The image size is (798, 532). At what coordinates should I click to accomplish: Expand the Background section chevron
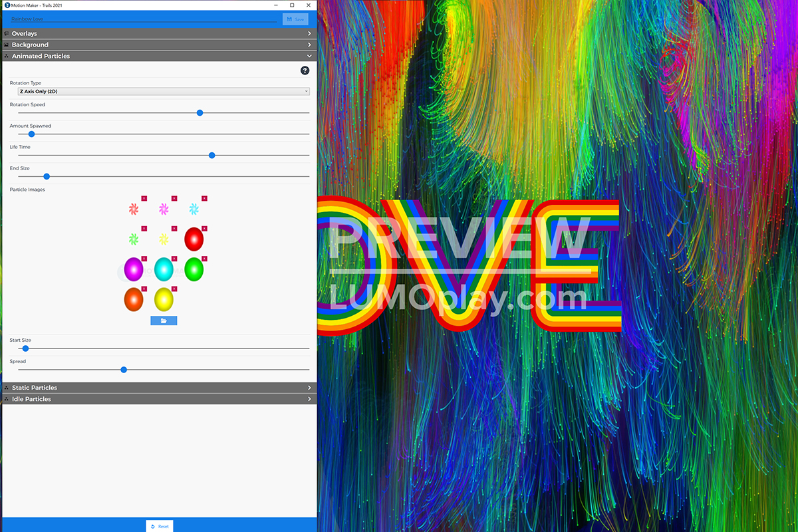pyautogui.click(x=309, y=45)
